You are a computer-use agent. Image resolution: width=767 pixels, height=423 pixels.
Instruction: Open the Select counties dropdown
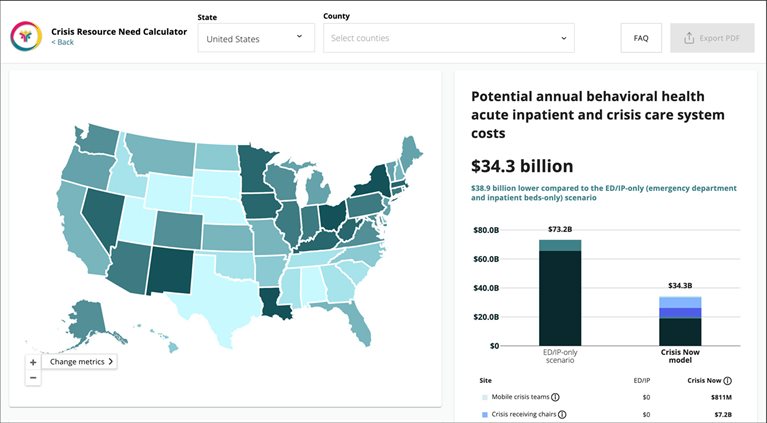(x=449, y=38)
